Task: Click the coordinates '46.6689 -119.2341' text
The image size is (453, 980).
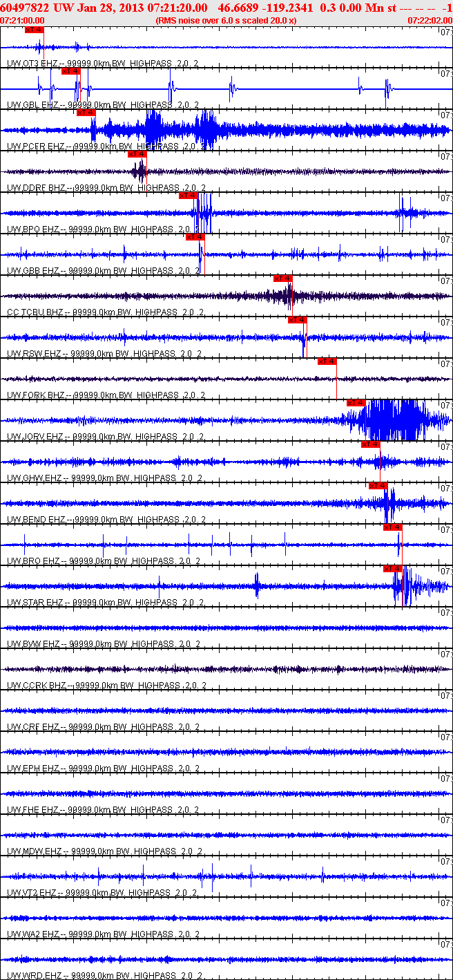Action: pyautogui.click(x=264, y=7)
